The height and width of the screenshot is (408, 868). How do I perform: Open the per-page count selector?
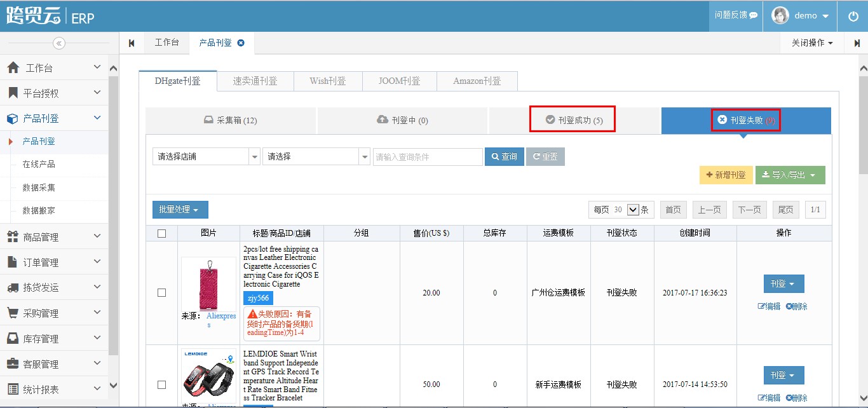pyautogui.click(x=632, y=210)
